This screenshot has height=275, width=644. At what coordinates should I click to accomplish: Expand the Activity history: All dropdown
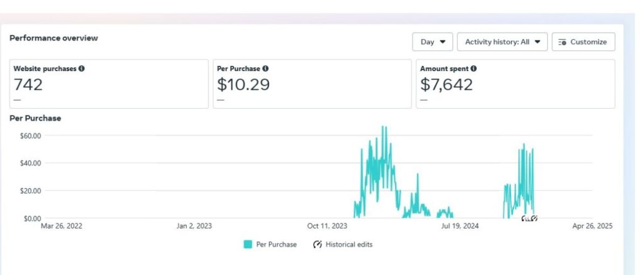tap(502, 42)
